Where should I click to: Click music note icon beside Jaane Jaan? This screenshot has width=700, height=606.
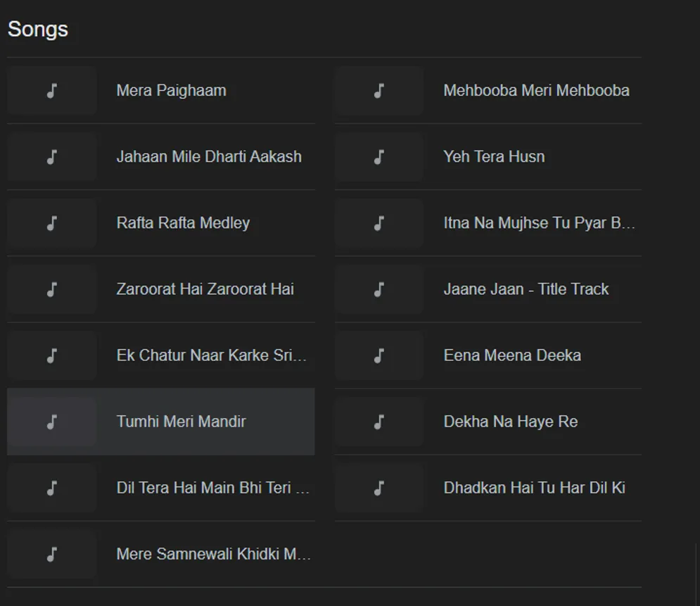[378, 289]
